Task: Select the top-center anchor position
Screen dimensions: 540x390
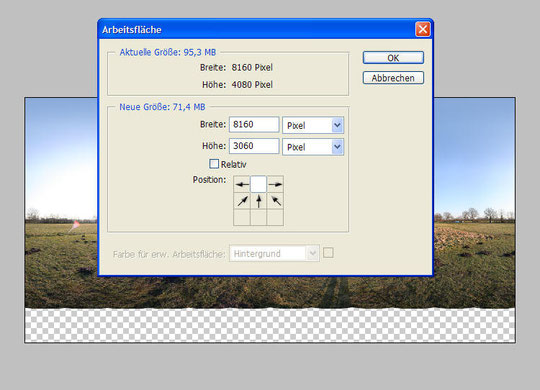Action: [x=259, y=184]
